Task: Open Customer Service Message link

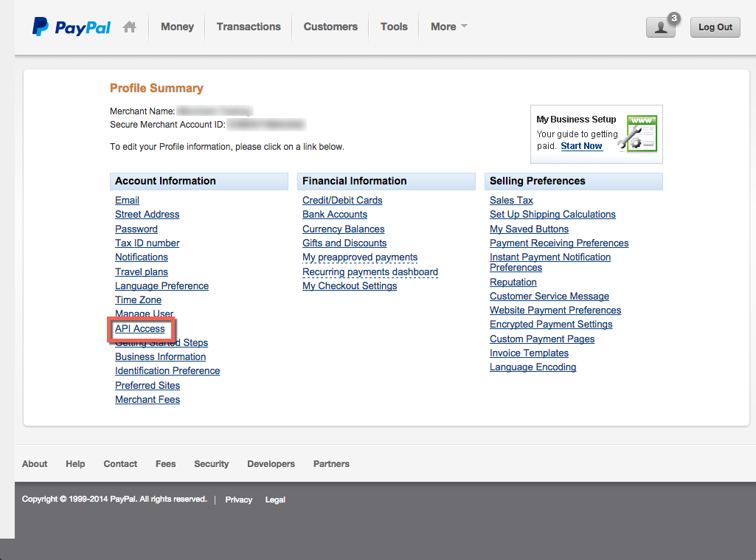Action: [x=549, y=296]
